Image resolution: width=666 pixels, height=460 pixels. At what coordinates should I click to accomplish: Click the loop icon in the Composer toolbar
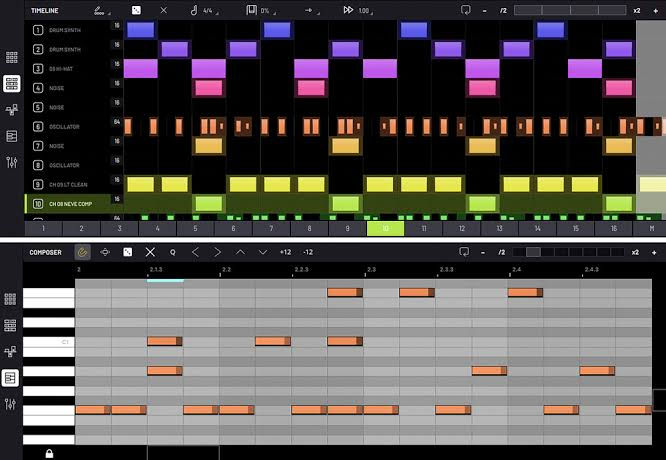click(464, 252)
